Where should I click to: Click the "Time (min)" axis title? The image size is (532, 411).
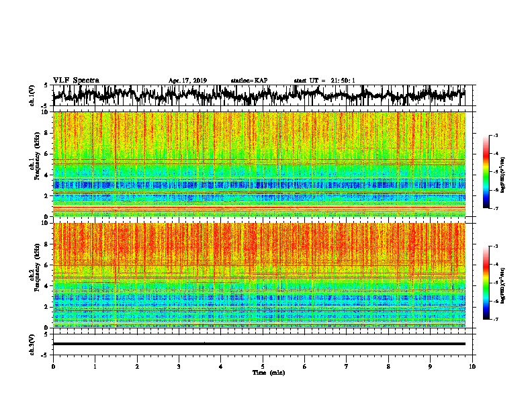click(269, 373)
